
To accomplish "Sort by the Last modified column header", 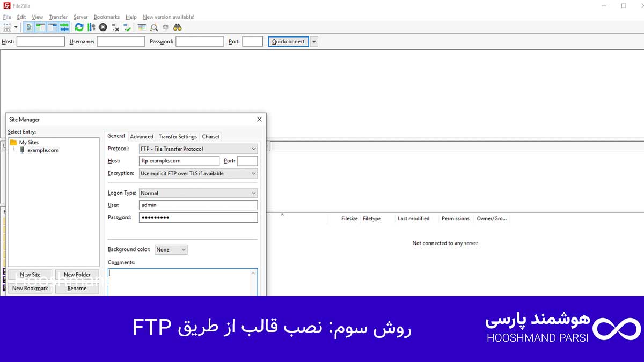I will [414, 218].
